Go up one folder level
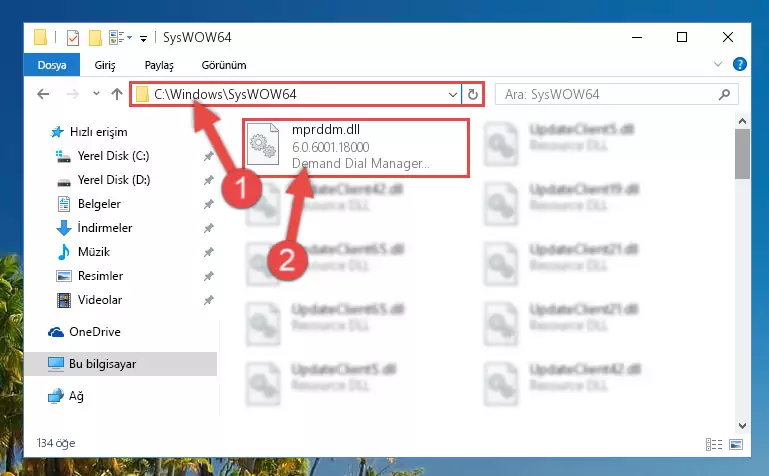The width and height of the screenshot is (769, 476). tap(117, 94)
